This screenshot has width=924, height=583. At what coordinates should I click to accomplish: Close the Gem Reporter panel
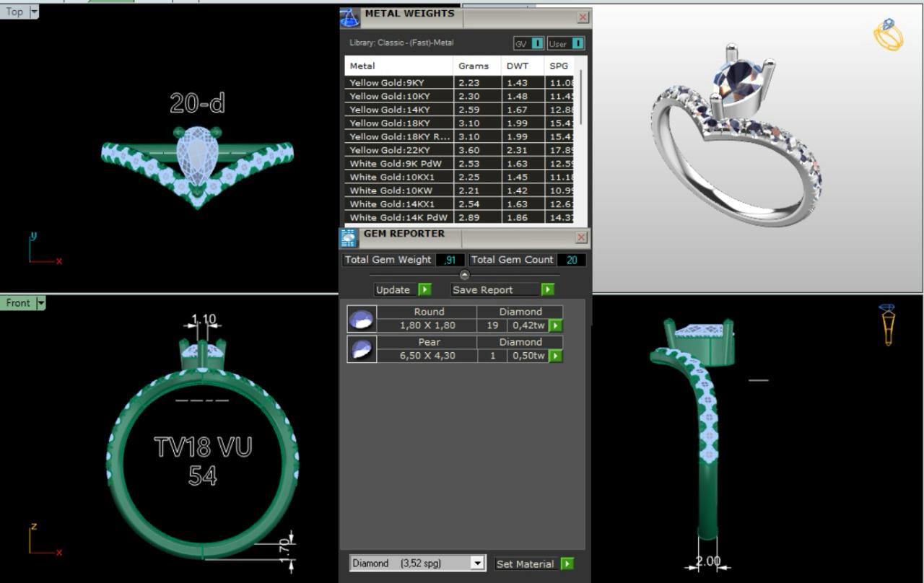(582, 237)
